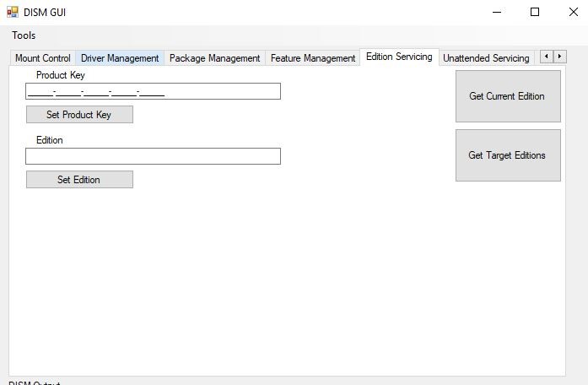Maximize the DISM GUI window
588x385 pixels.
(x=535, y=12)
